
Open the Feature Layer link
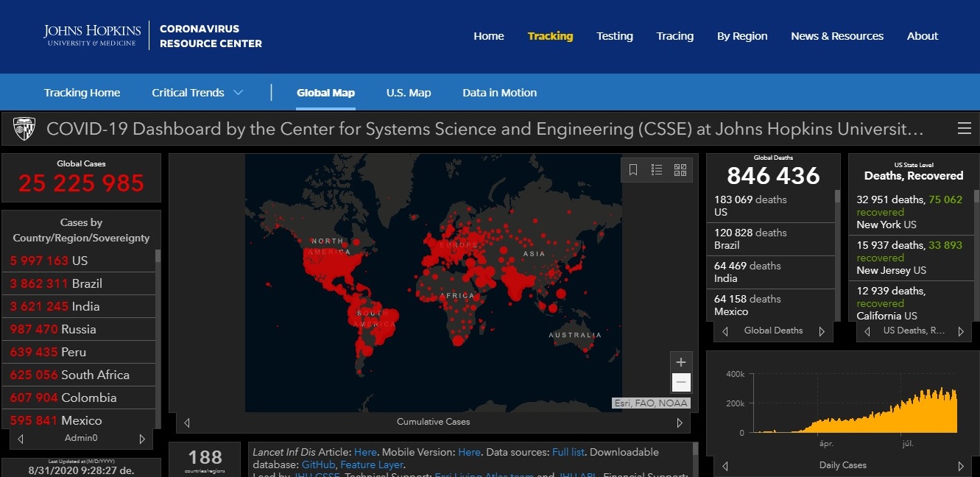[x=371, y=464]
